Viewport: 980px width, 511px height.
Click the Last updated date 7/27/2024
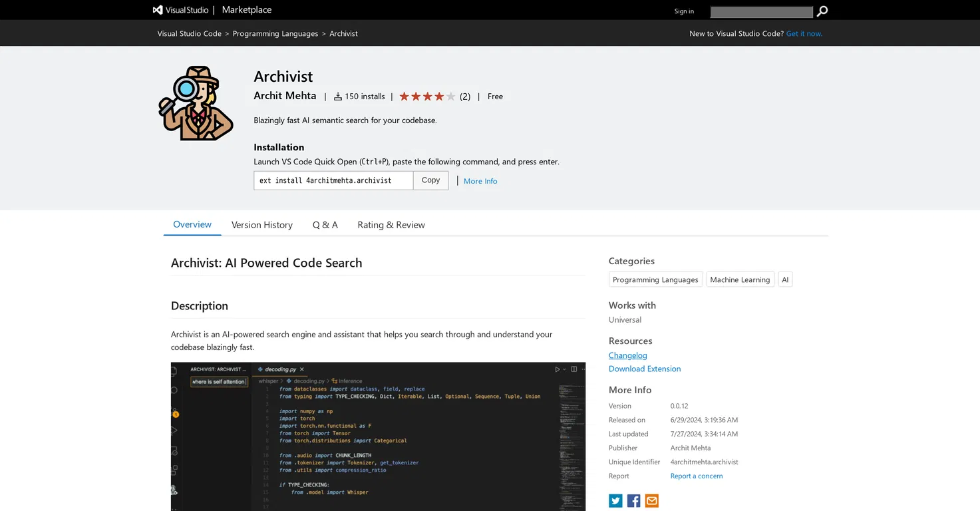coord(704,434)
